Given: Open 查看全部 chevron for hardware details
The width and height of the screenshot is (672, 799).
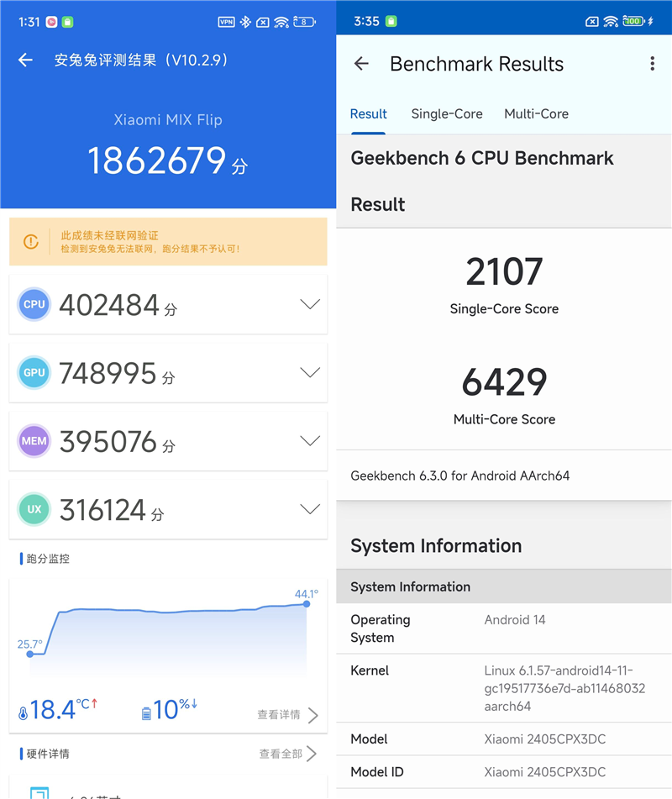Looking at the screenshot, I should coord(312,754).
